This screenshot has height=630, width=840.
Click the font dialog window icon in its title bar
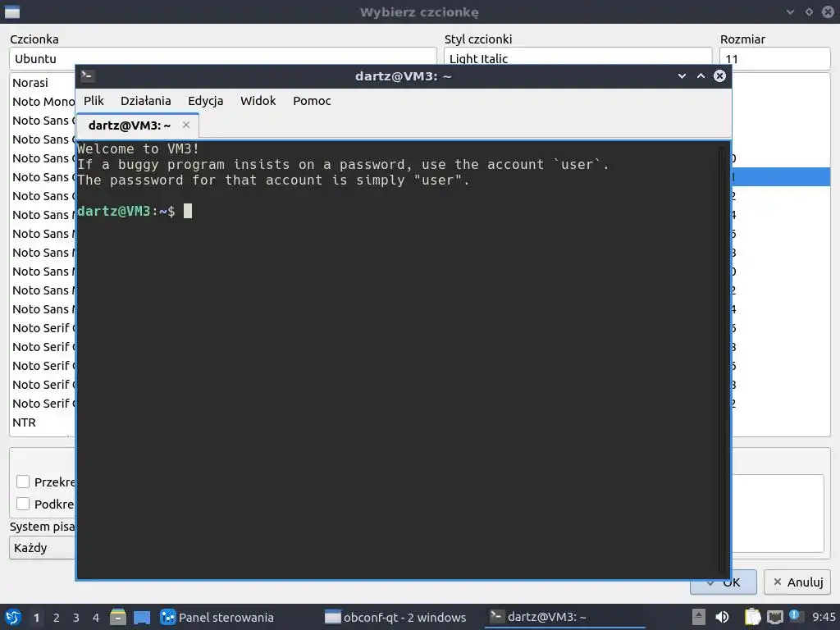[x=11, y=11]
